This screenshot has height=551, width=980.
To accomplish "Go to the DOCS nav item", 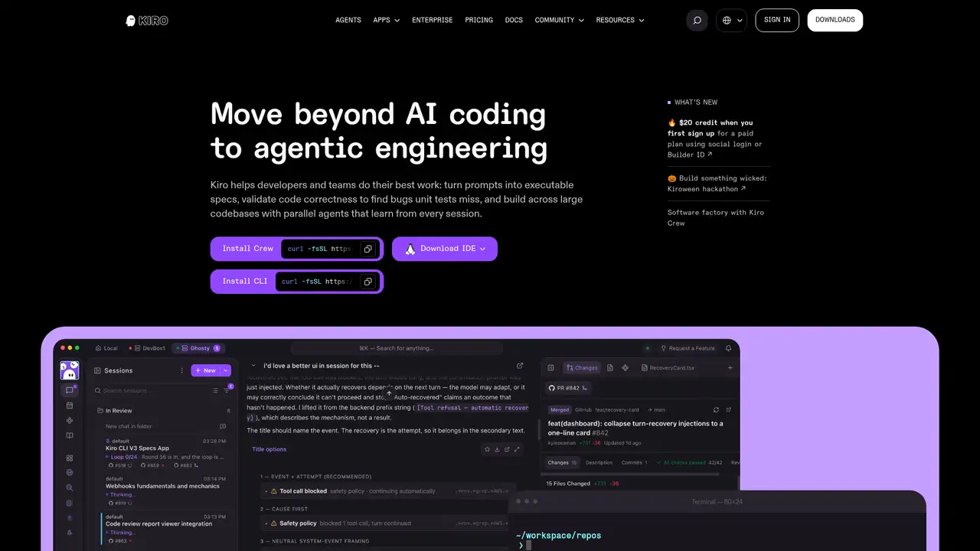I will pos(514,20).
